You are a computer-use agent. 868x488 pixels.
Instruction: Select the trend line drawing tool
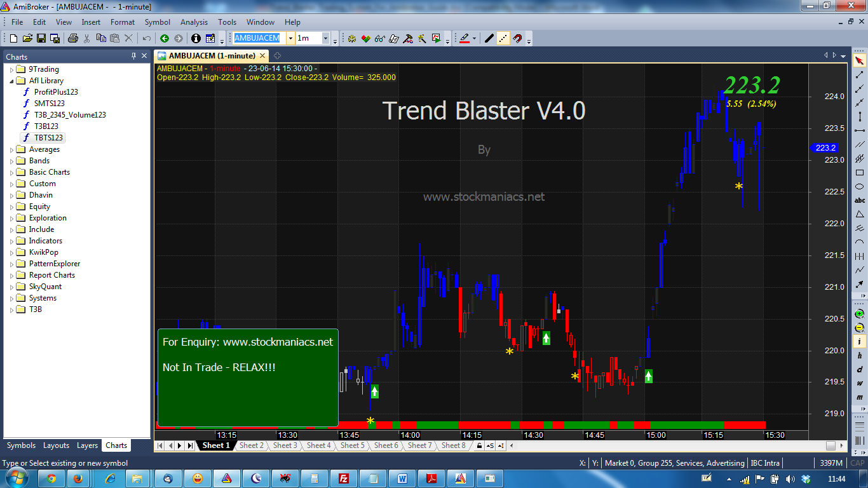point(860,75)
